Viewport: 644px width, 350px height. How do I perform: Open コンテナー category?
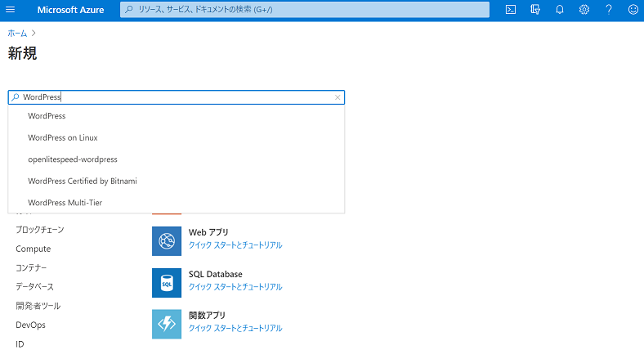tap(31, 268)
